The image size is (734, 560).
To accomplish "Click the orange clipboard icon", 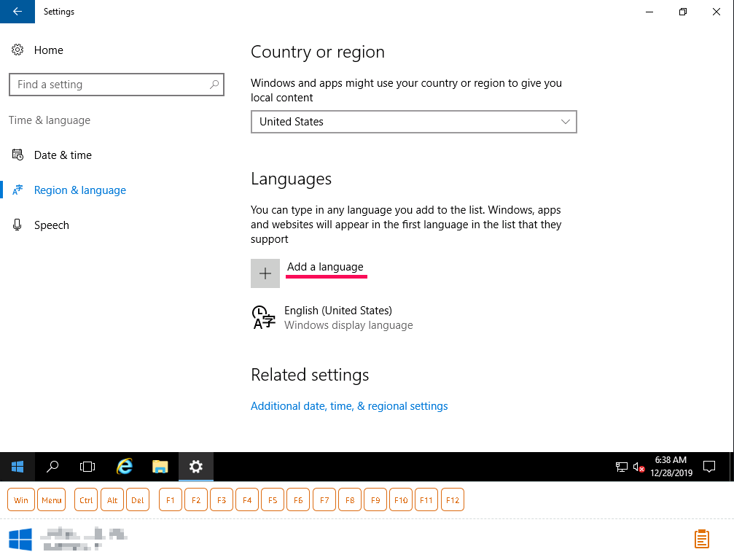I will (701, 539).
